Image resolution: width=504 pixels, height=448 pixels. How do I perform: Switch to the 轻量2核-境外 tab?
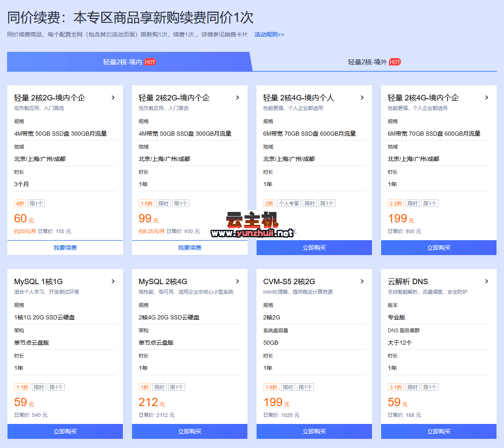[374, 62]
